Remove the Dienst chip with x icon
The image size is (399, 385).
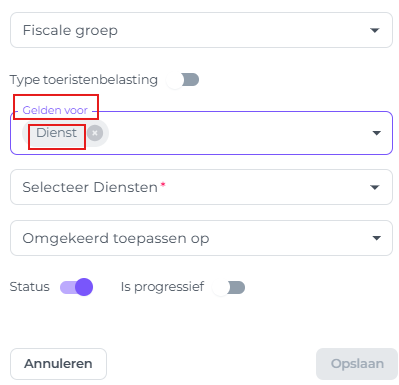[x=95, y=133]
